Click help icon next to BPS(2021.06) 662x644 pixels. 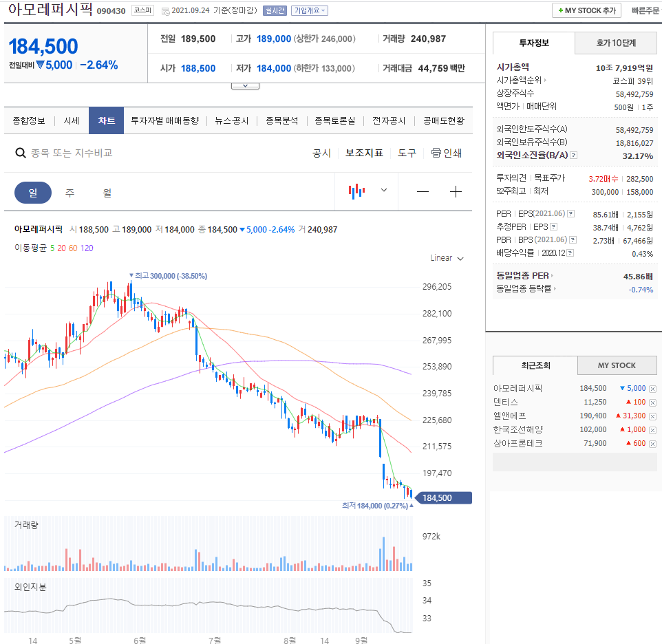[x=573, y=239]
